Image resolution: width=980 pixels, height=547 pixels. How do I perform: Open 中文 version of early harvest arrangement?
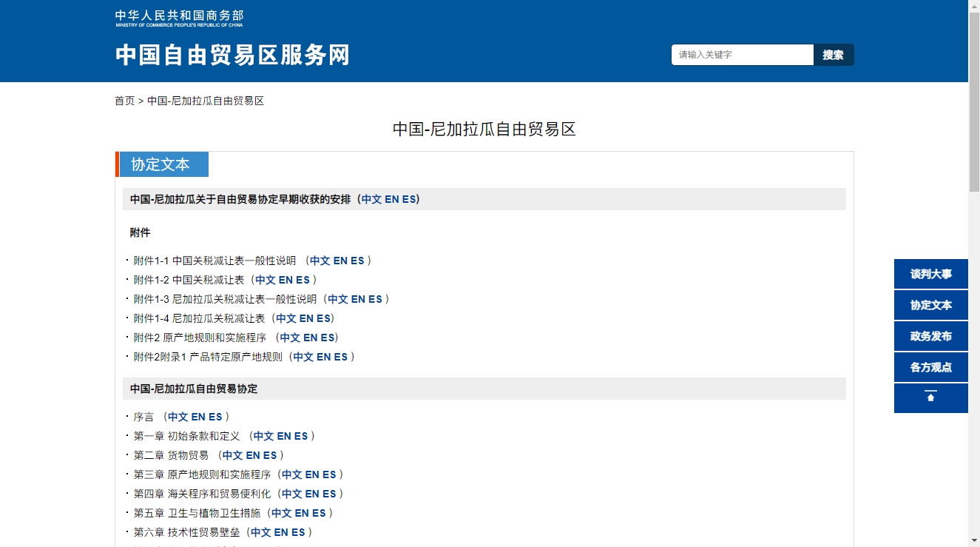coord(371,199)
